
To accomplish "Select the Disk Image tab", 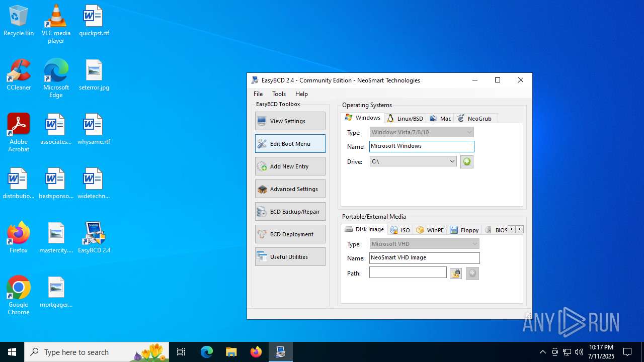I will coord(364,229).
